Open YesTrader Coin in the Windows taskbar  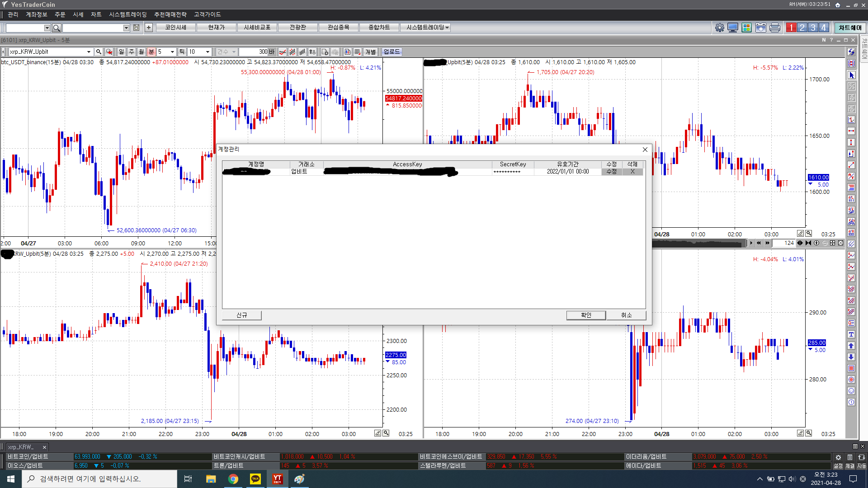277,479
